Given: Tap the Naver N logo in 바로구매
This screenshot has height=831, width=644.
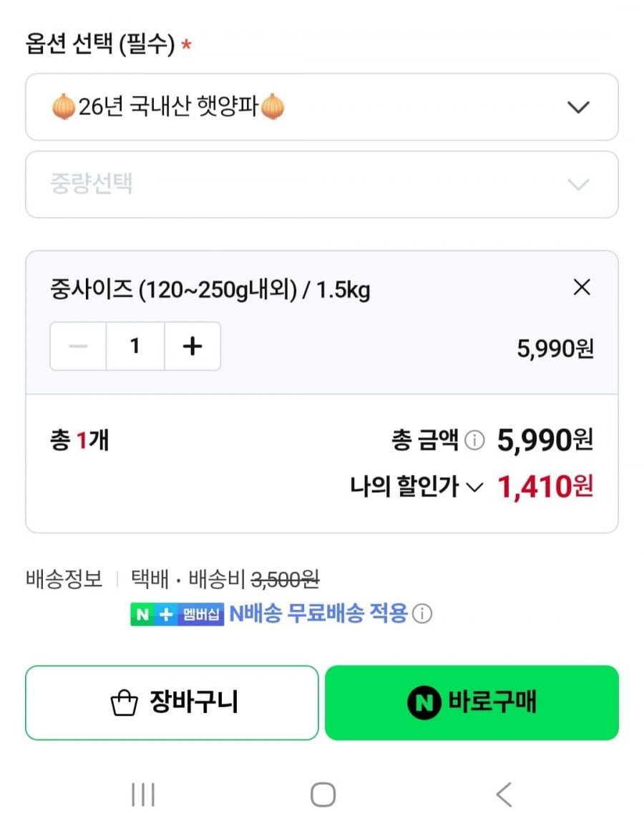Looking at the screenshot, I should tap(424, 702).
